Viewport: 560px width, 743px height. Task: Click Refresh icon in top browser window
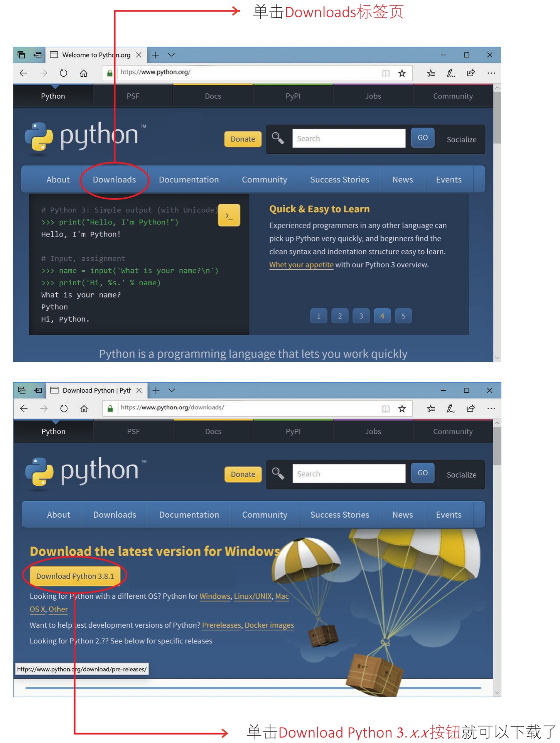click(63, 73)
